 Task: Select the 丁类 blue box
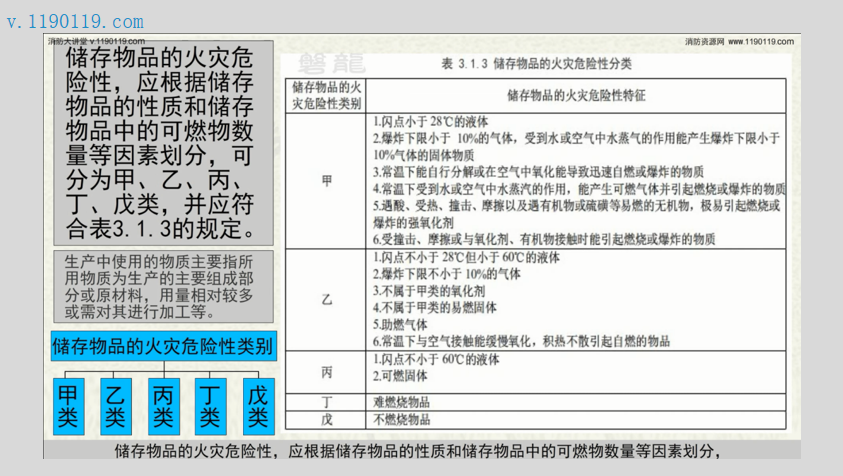(x=210, y=406)
